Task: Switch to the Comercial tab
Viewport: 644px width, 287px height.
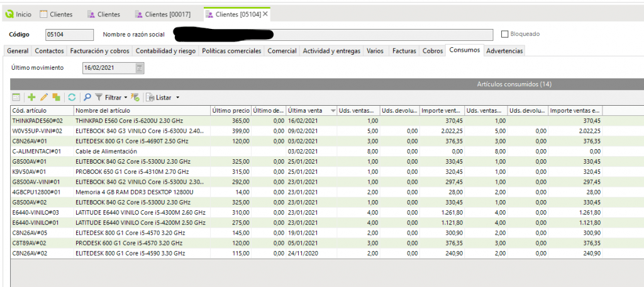Action: [x=282, y=50]
